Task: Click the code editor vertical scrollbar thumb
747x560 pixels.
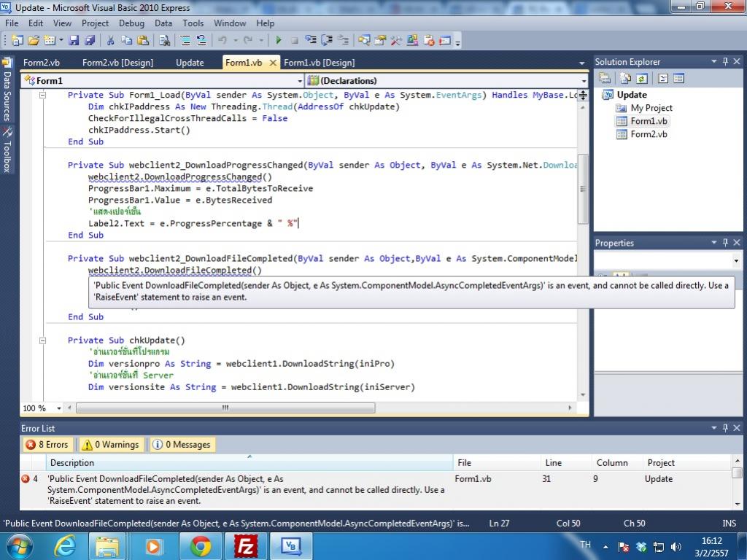Action: 583,189
